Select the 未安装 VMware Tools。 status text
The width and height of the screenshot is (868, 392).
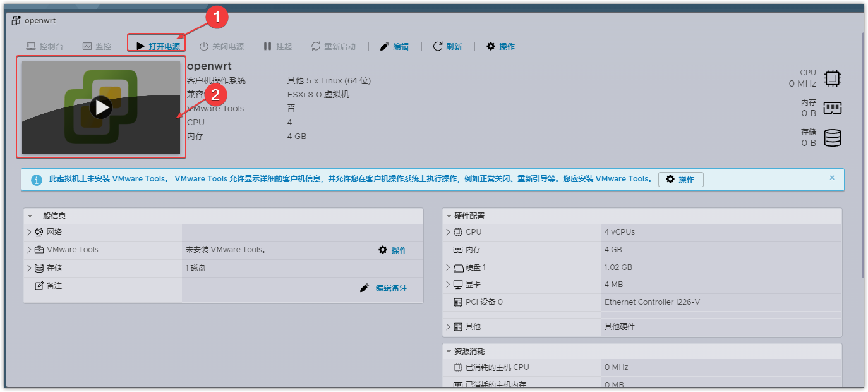click(226, 250)
